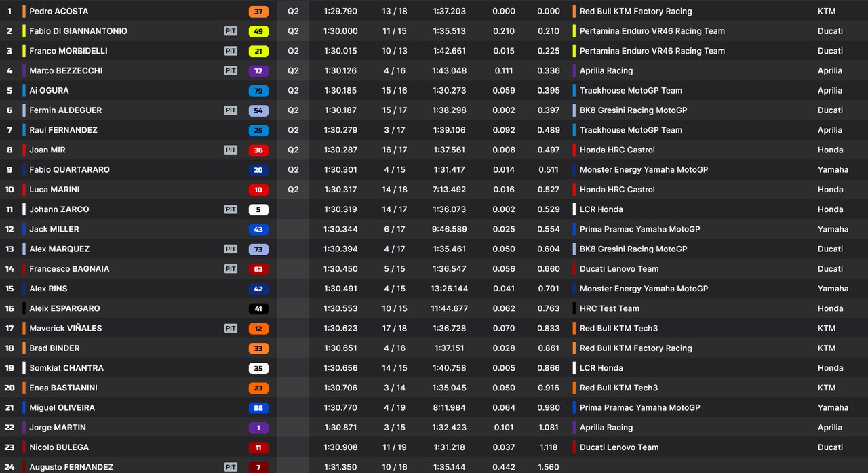Viewport: 868px width, 473px height.
Task: Click Fermin Aldeguer's number 54 badge
Action: (x=258, y=110)
